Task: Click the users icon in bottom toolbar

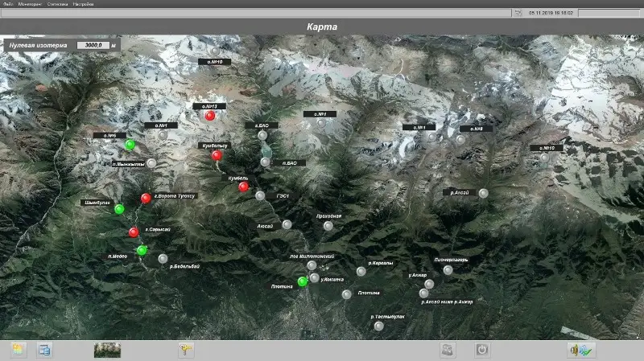Action: [448, 350]
